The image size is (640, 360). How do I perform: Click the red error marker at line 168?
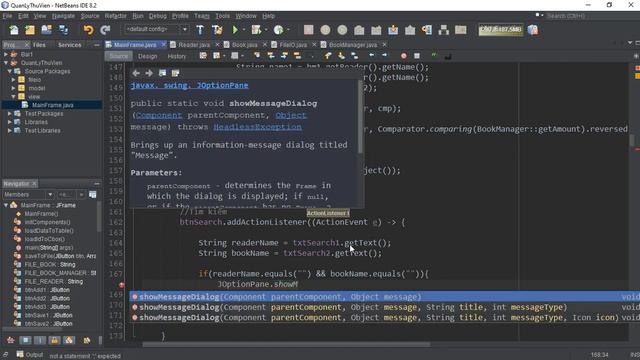[x=122, y=284]
